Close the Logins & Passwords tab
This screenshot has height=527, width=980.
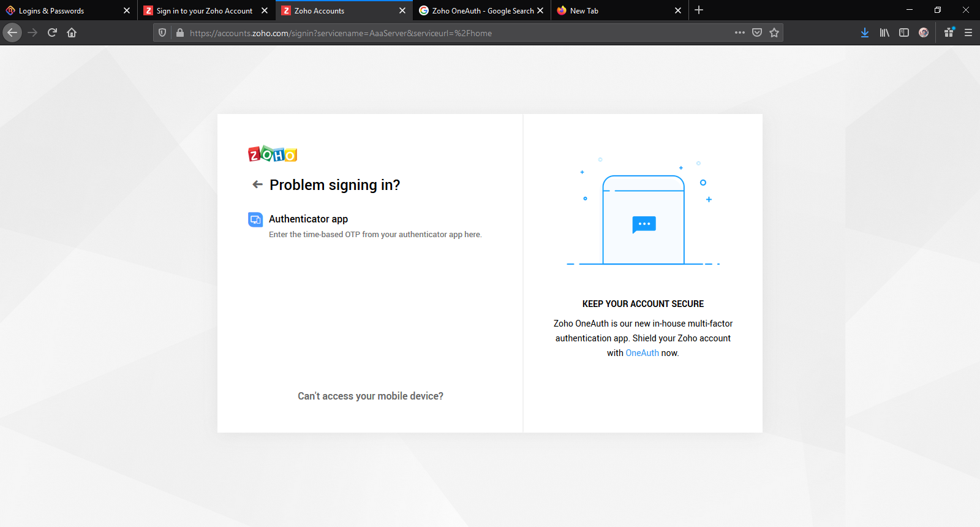[x=127, y=10]
